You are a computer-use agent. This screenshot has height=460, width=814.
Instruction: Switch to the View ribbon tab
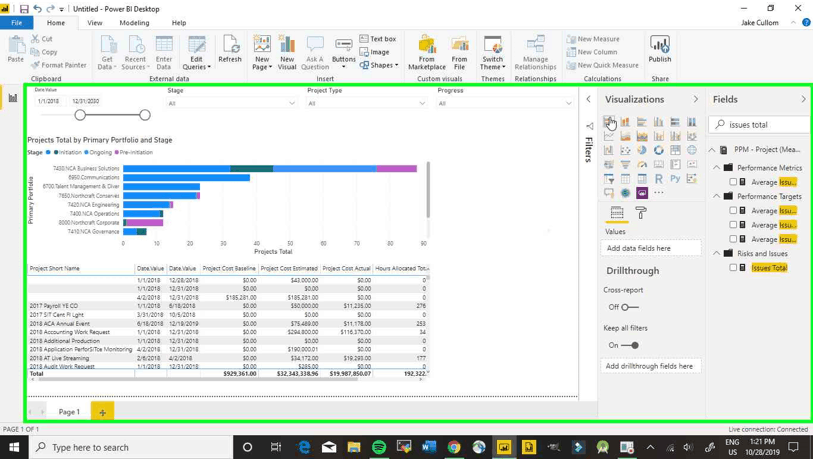[x=94, y=23]
